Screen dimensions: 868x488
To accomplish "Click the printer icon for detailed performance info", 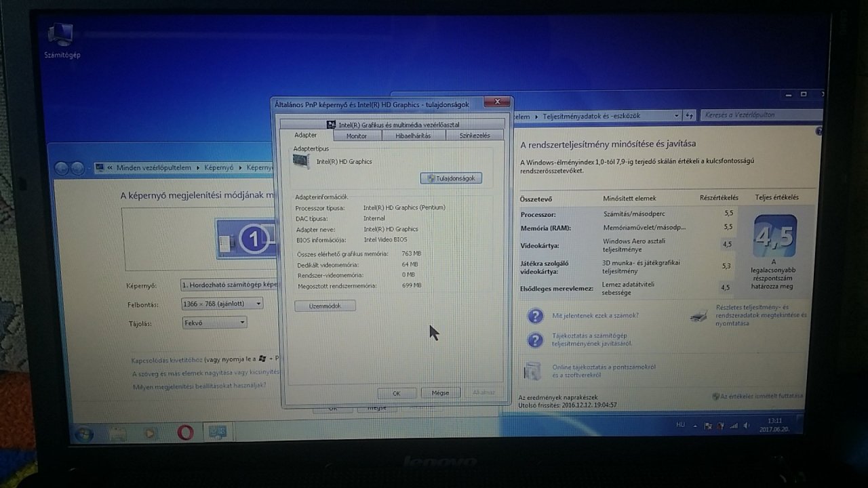I will (698, 317).
